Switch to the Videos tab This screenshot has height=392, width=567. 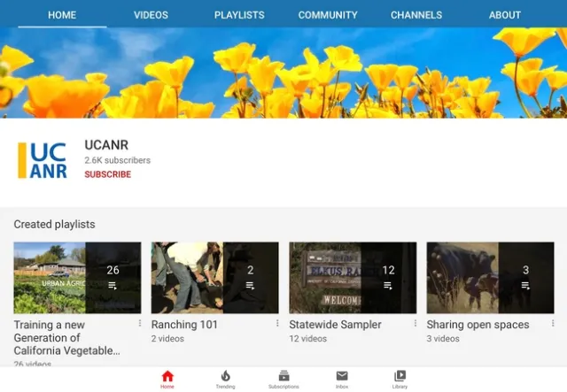click(151, 15)
